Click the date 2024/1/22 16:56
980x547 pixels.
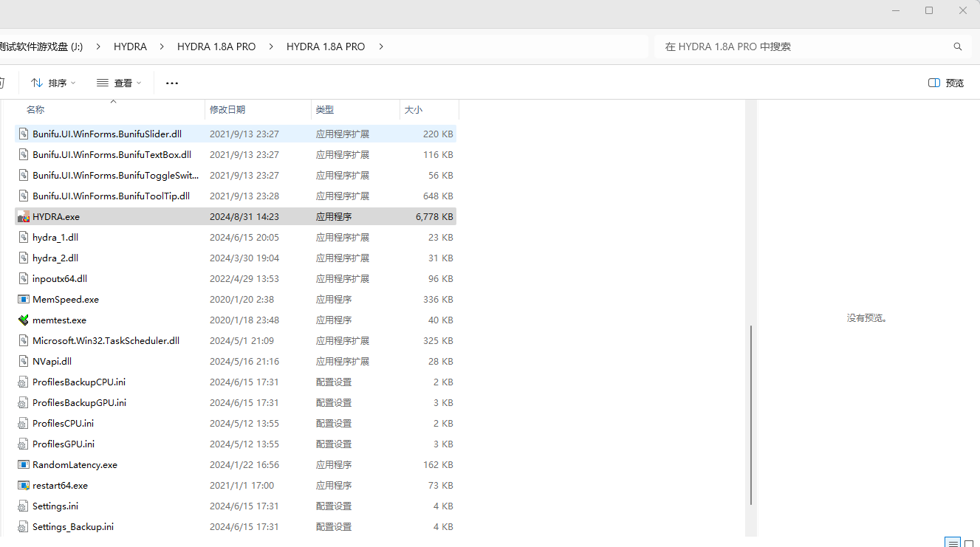pyautogui.click(x=244, y=465)
